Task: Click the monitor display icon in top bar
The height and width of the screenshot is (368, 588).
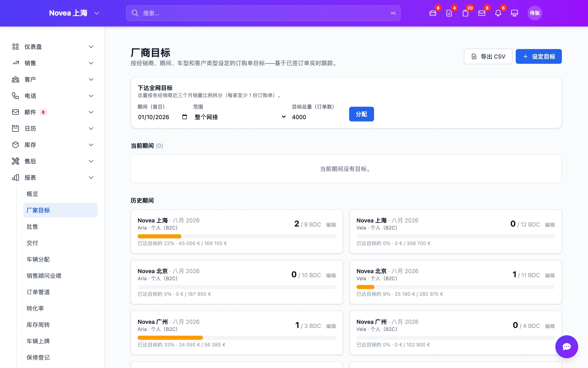Action: coord(514,13)
